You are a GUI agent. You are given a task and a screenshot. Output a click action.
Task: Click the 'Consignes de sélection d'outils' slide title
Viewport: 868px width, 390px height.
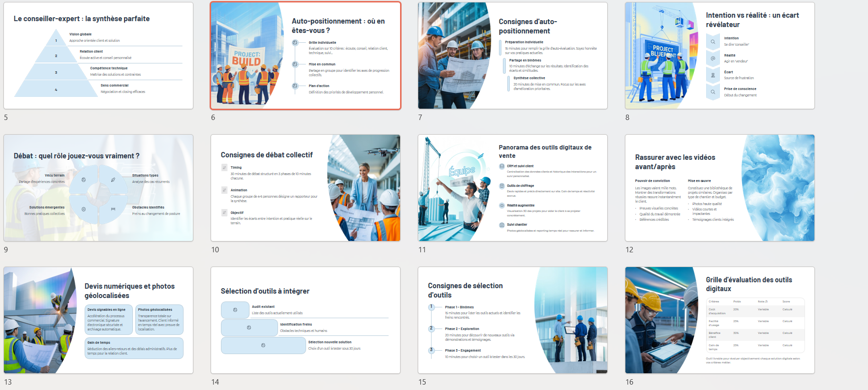point(465,290)
